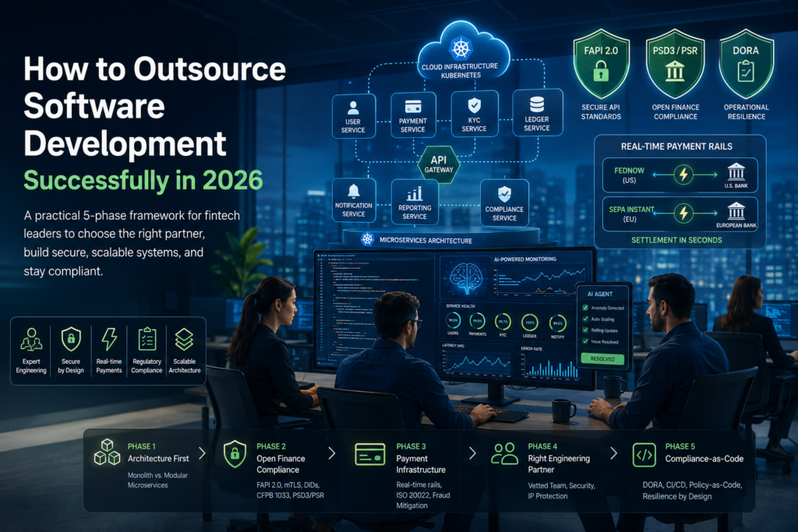The height and width of the screenshot is (532, 798).
Task: Select the Ledger Service database icon
Action: coord(537,104)
